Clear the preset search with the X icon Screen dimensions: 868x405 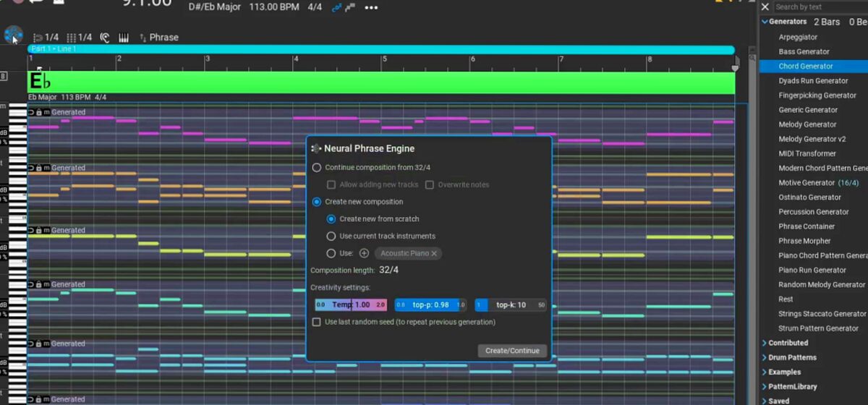click(765, 7)
